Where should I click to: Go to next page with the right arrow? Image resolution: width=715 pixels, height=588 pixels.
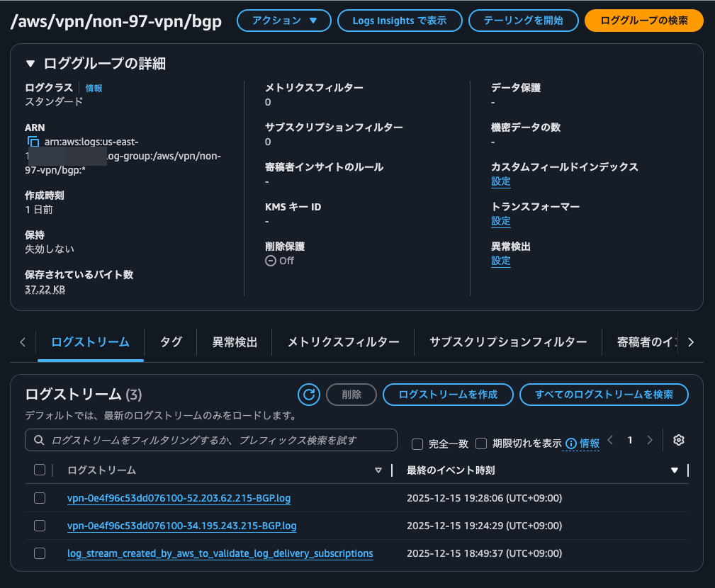pos(650,439)
